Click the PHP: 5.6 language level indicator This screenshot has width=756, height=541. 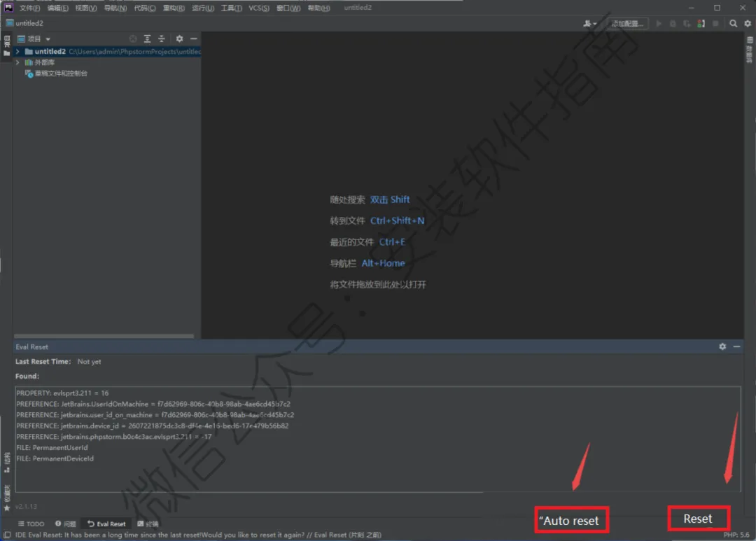736,535
